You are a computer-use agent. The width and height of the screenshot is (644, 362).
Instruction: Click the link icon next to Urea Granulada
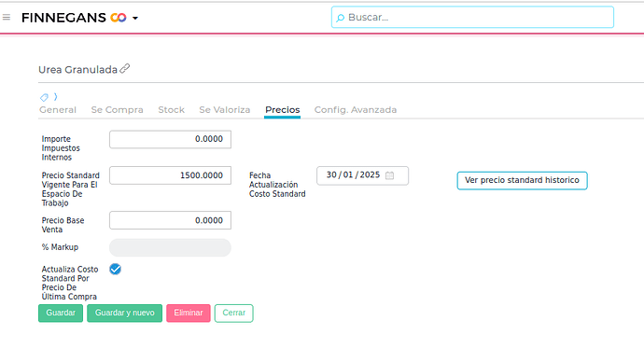coord(125,68)
